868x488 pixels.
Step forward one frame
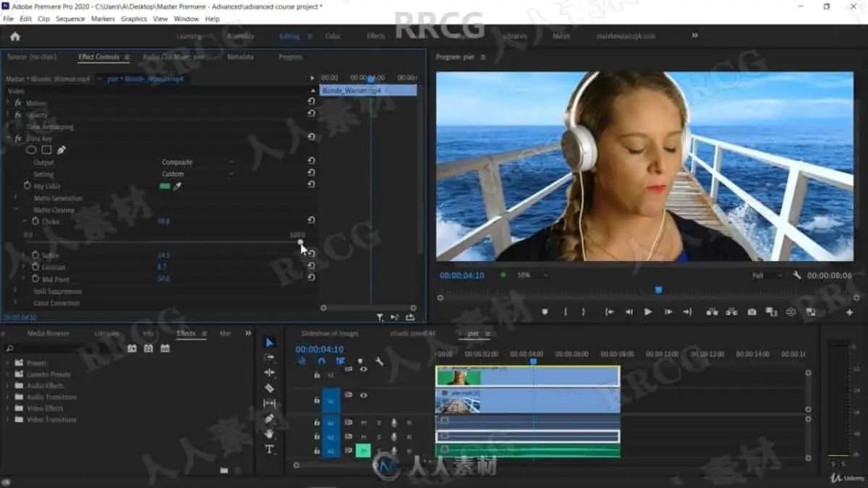tap(668, 312)
